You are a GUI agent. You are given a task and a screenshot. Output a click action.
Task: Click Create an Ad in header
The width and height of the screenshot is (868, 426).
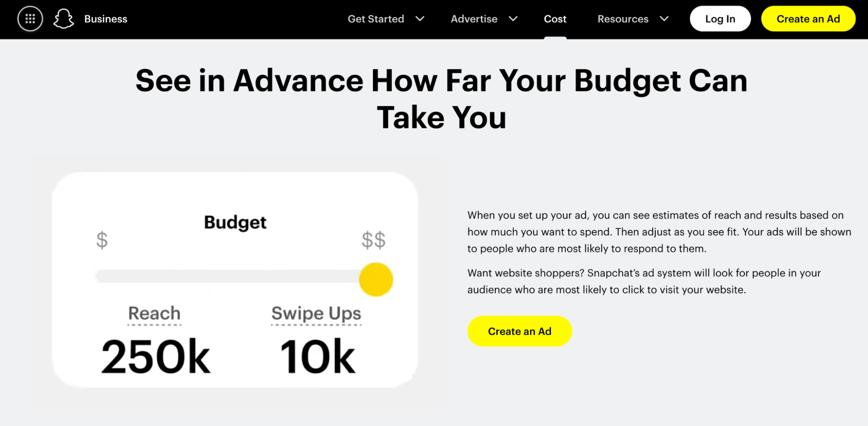[808, 19]
